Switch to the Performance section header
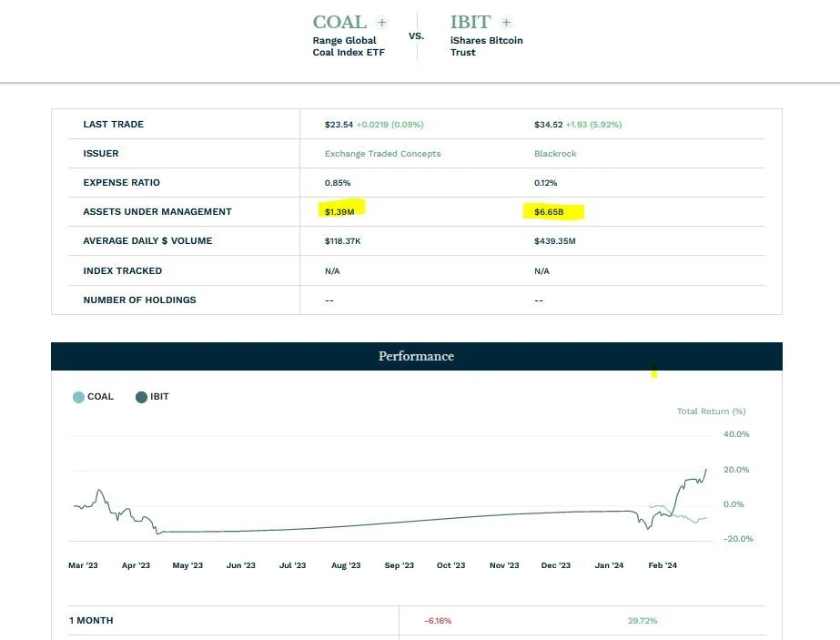 416,356
